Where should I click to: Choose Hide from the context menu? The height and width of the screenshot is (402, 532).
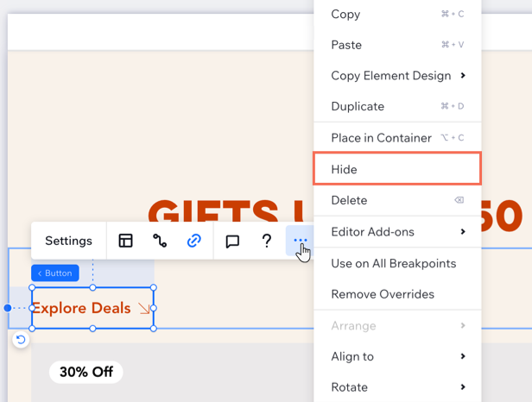pyautogui.click(x=397, y=169)
